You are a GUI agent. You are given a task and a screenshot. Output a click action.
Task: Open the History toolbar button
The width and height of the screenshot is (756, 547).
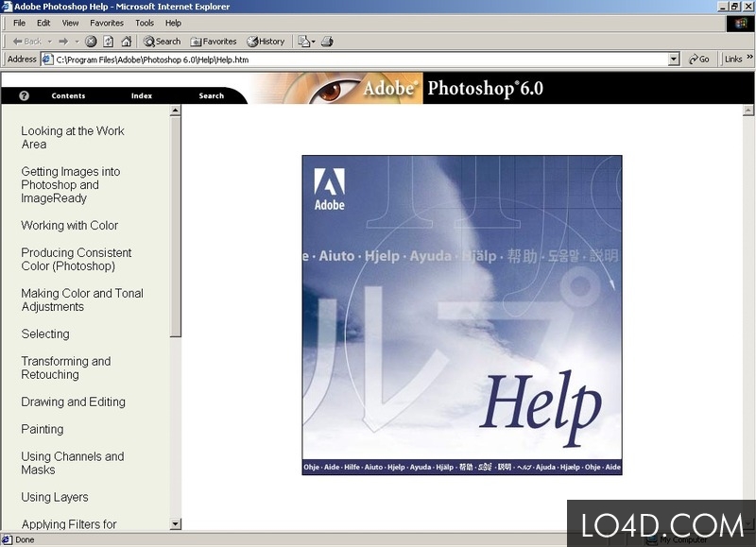click(266, 42)
